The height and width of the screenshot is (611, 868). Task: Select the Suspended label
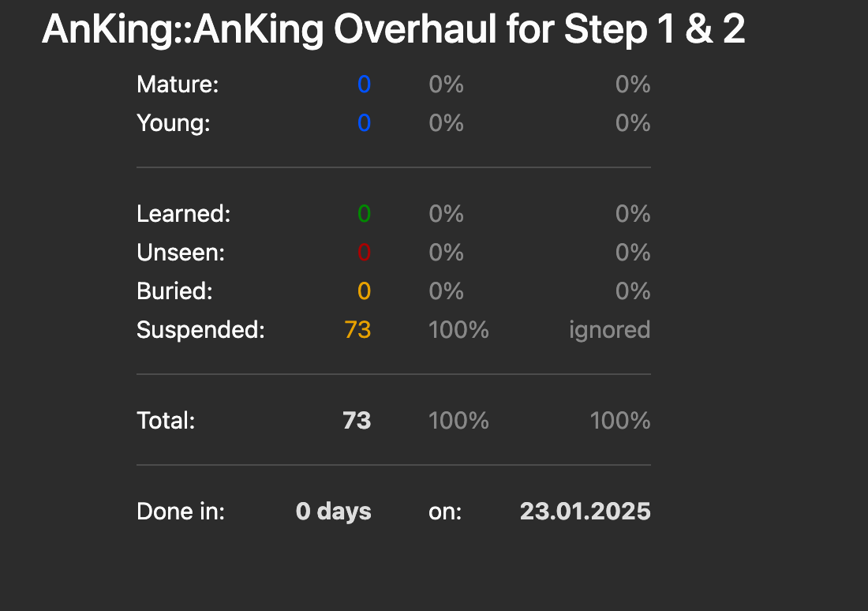coord(201,331)
